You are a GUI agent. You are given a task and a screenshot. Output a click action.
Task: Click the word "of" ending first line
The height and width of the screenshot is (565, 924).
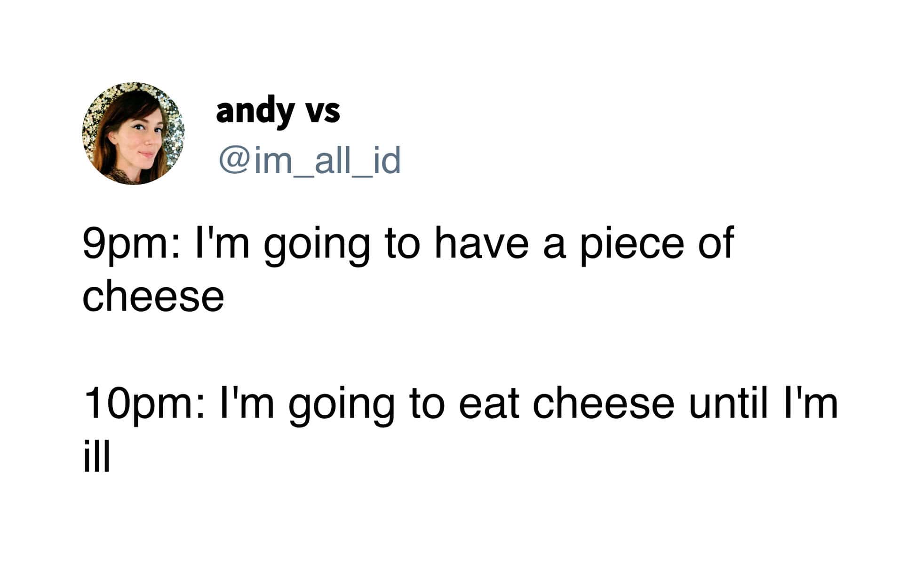715,243
